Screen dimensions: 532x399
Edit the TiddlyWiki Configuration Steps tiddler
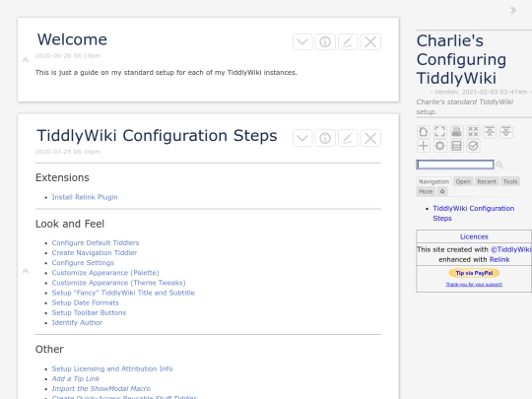click(348, 138)
